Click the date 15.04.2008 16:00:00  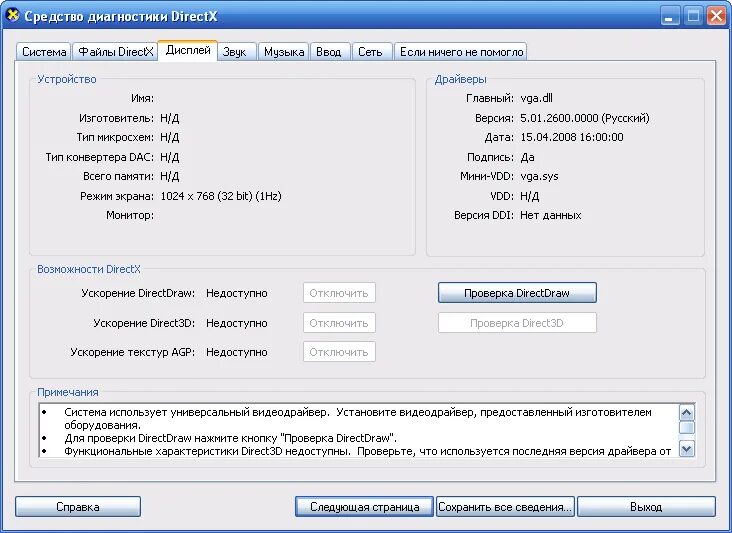tap(572, 137)
